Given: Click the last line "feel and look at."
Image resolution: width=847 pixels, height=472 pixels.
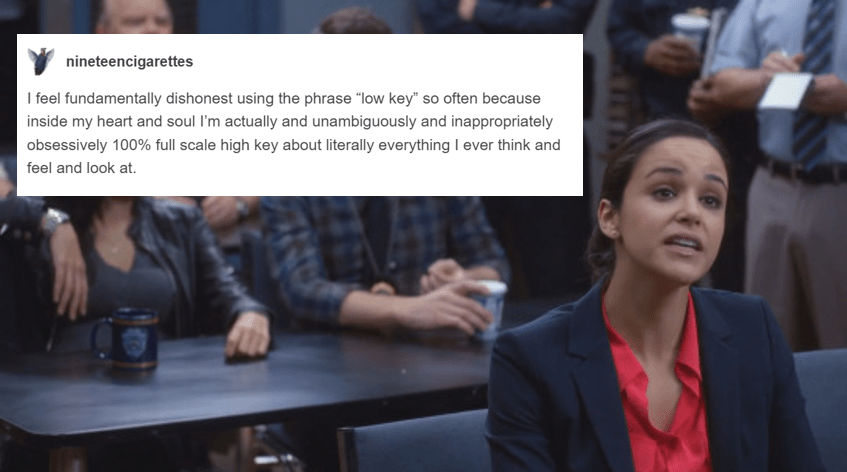Looking at the screenshot, I should coord(82,168).
